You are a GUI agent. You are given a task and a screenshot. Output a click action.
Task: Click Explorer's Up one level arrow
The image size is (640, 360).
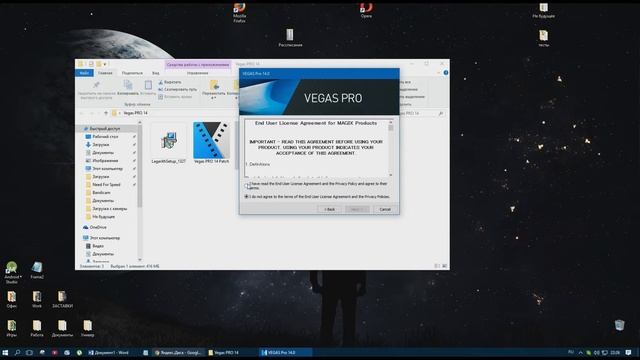(x=106, y=113)
